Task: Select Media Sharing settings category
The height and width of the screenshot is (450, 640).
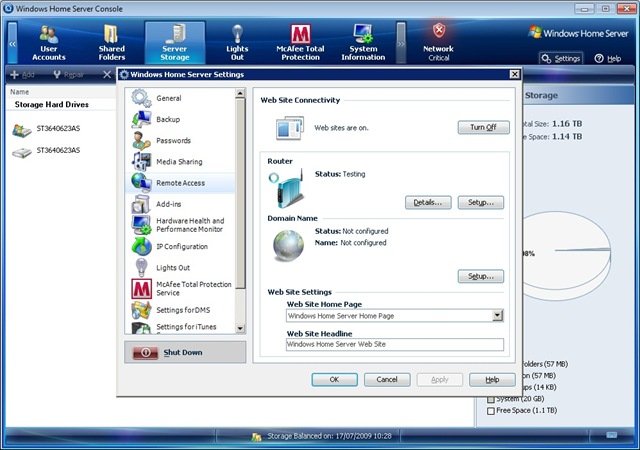Action: point(180,162)
